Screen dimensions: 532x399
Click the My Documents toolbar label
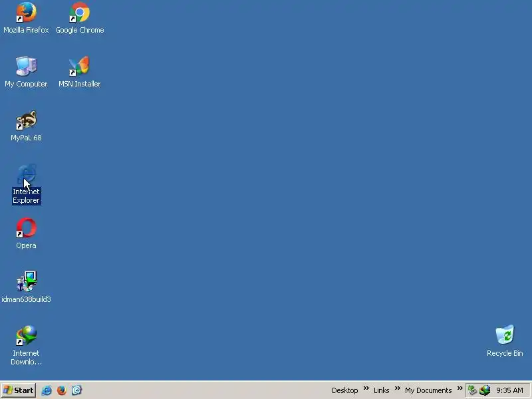pos(428,390)
